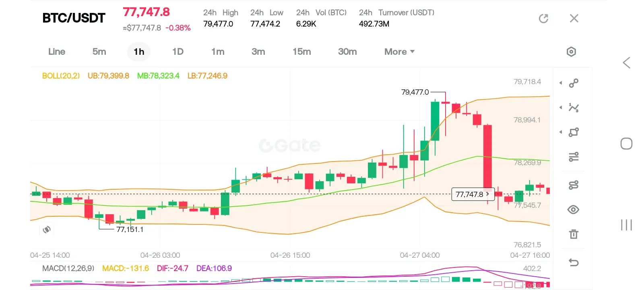Tap the Android home navigation button
Image resolution: width=644 pixels, height=290 pixels.
coord(626,144)
